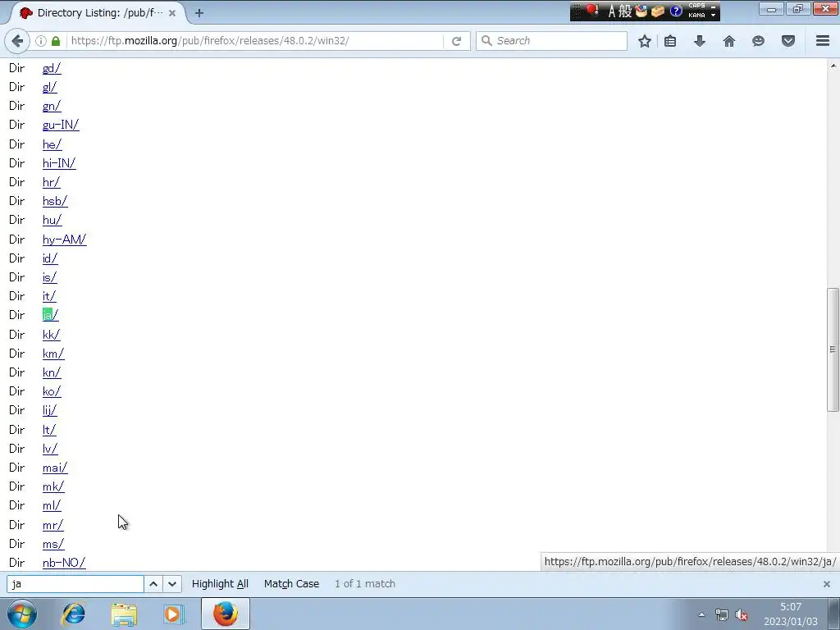The image size is (840, 630).
Task: Click the IME help question mark icon
Action: point(676,11)
